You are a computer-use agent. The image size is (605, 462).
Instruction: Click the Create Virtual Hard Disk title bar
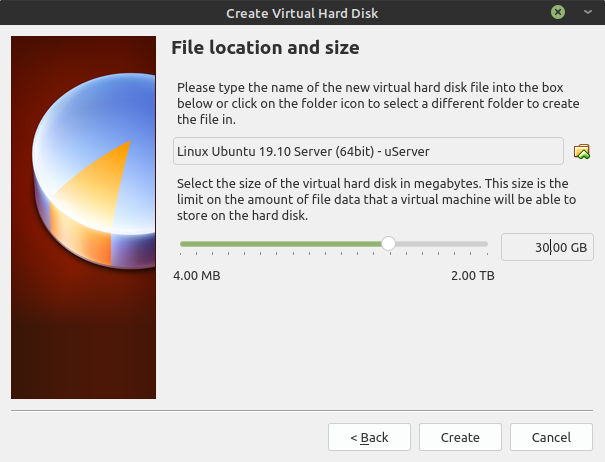[302, 13]
